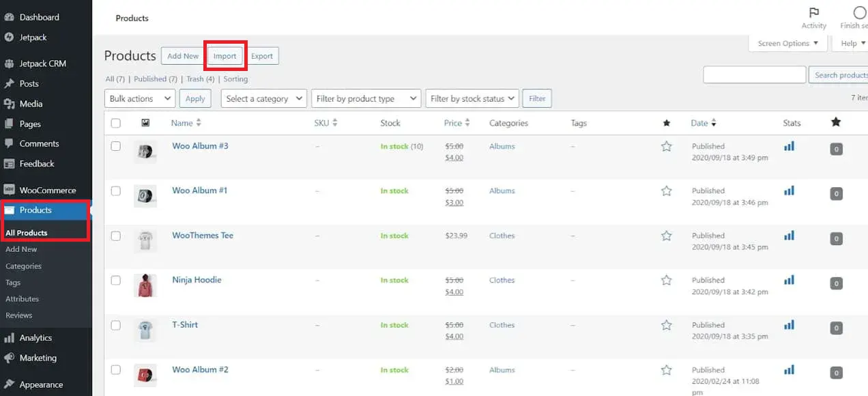Toggle featured star for Ninja Hoodie
This screenshot has height=396, width=868.
667,280
